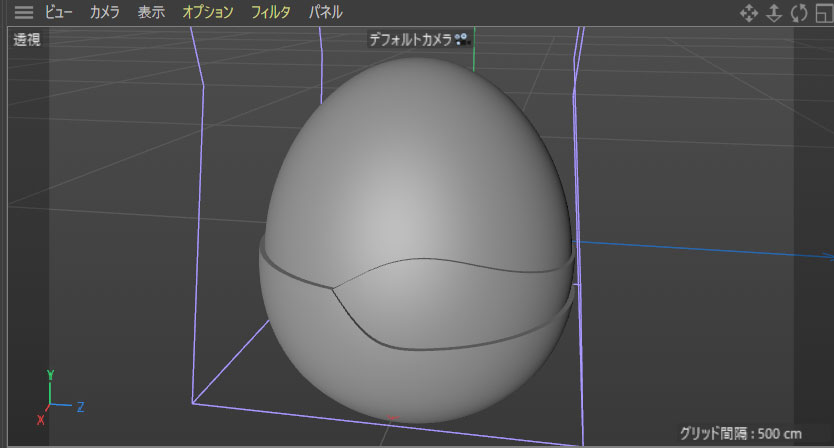
Task: Click the blue Z axis line at right
Action: [700, 247]
